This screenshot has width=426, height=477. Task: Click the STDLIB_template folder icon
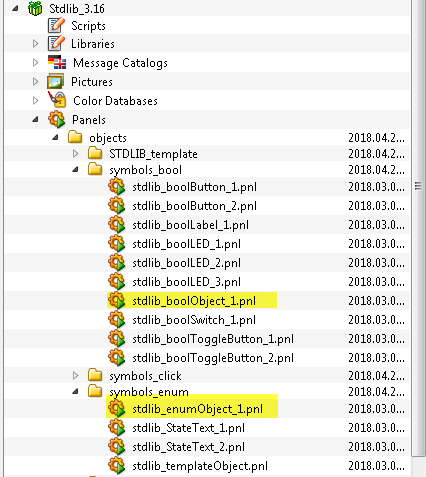click(x=95, y=153)
